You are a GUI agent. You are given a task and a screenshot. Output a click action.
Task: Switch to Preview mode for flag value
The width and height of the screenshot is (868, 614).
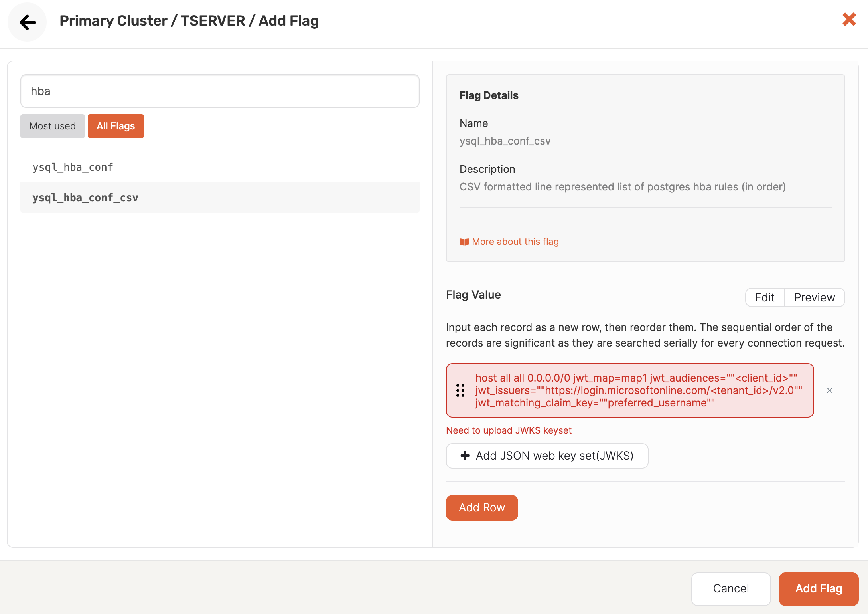pyautogui.click(x=815, y=298)
